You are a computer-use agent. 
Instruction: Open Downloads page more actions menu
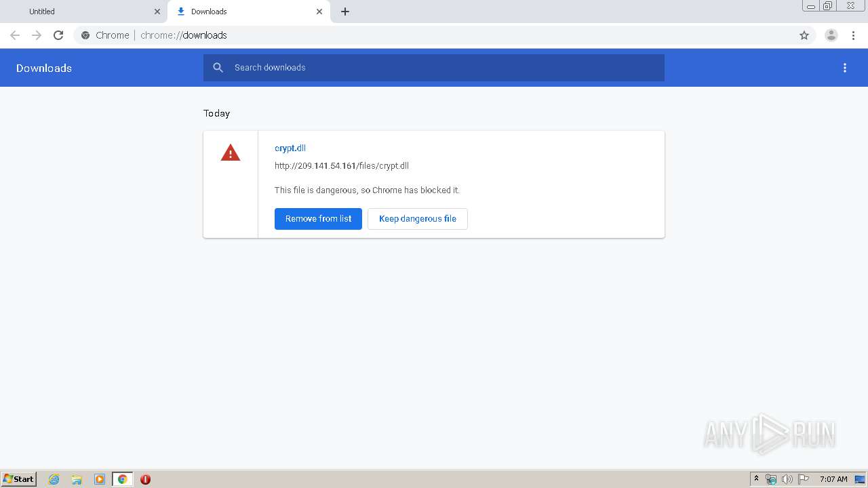845,68
